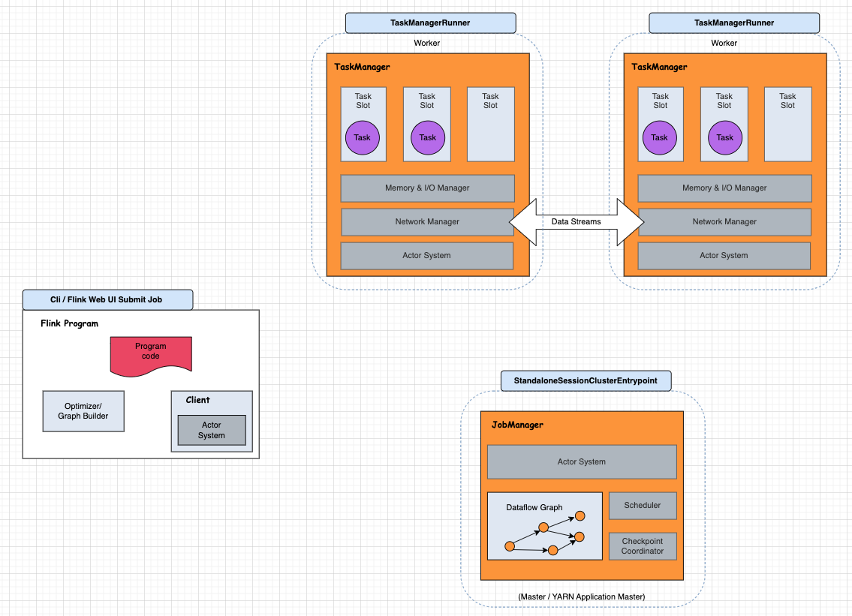Select the Cli / Flink Web UI Submit Job label
The height and width of the screenshot is (616, 852).
107,299
